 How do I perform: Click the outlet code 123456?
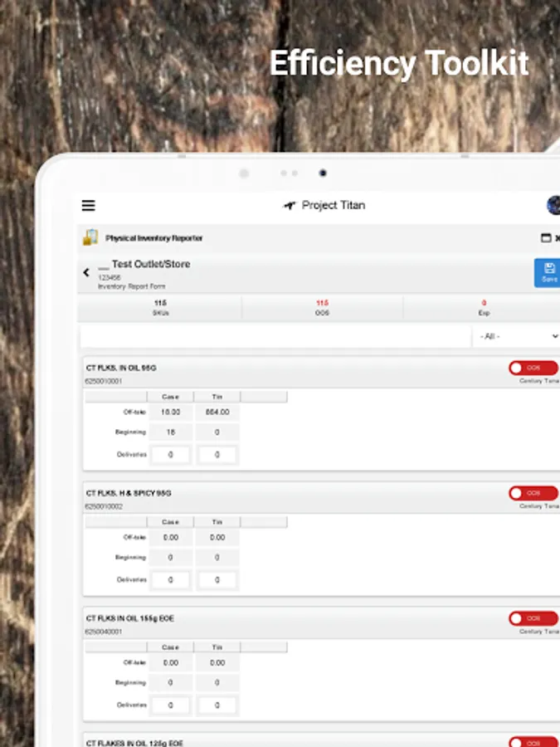[x=109, y=277]
